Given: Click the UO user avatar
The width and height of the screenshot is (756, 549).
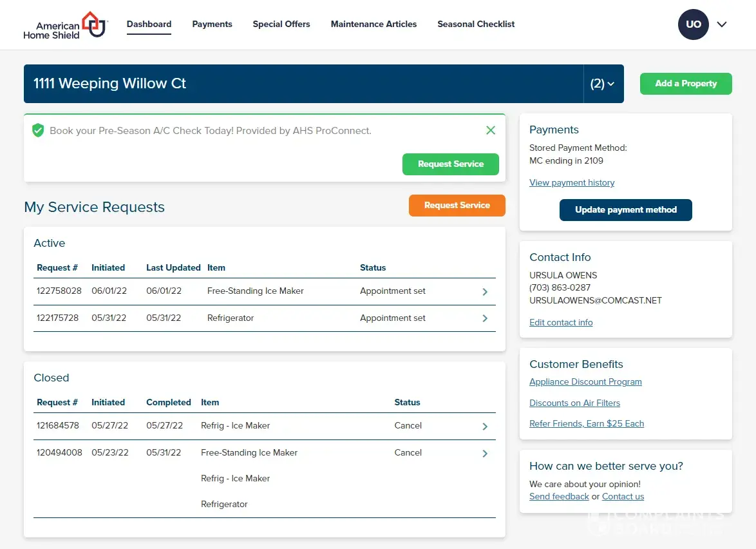Looking at the screenshot, I should coord(693,24).
